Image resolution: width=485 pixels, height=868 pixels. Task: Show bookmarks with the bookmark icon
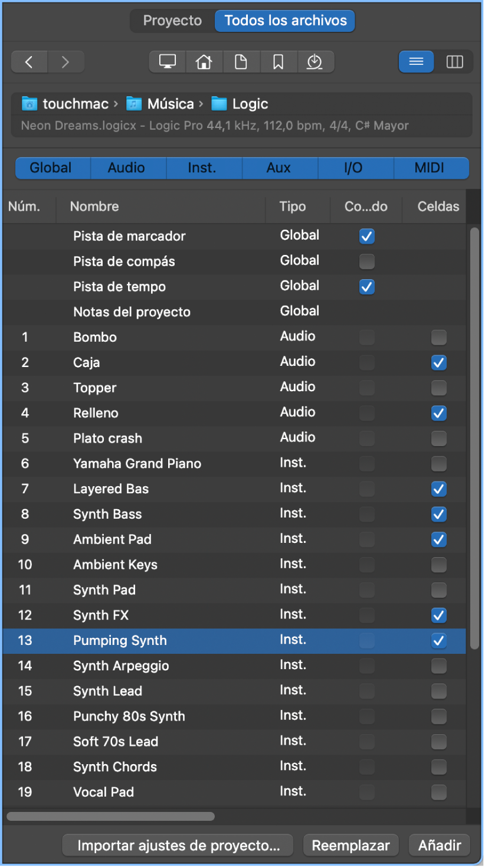click(x=278, y=62)
